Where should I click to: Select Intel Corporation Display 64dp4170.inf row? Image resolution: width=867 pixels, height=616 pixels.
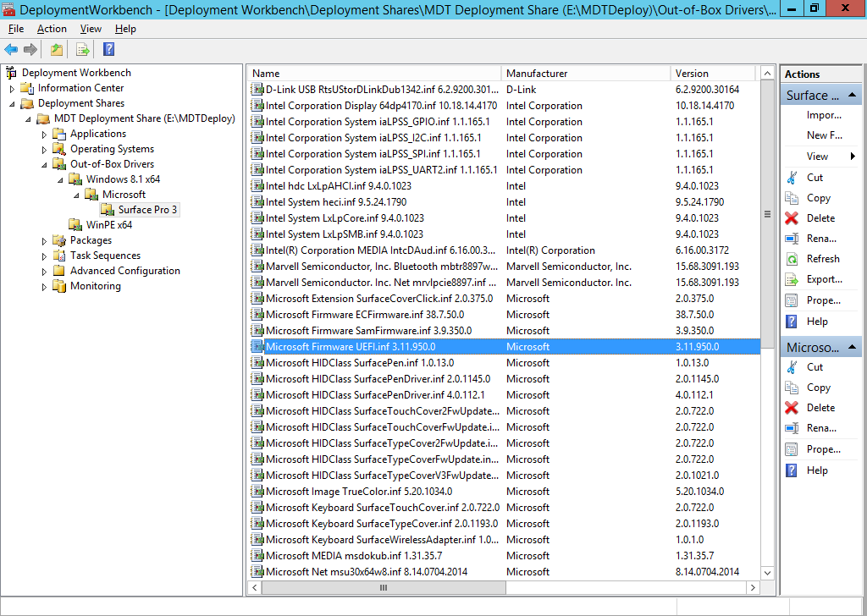(505, 106)
